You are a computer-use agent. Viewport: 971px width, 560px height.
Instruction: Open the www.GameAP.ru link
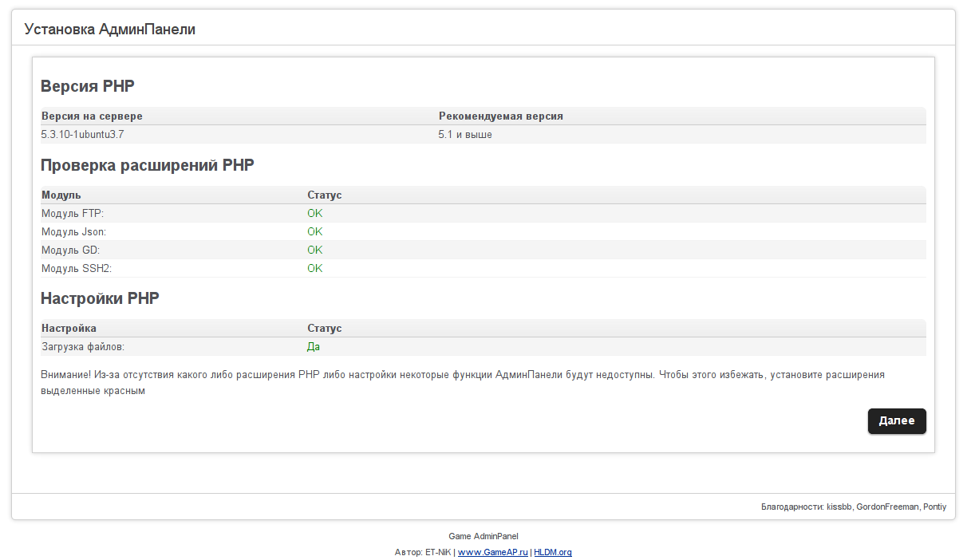pos(492,552)
